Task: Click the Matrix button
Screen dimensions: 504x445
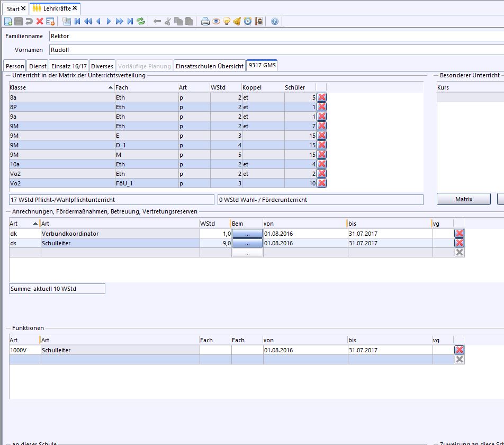Action: [x=464, y=199]
